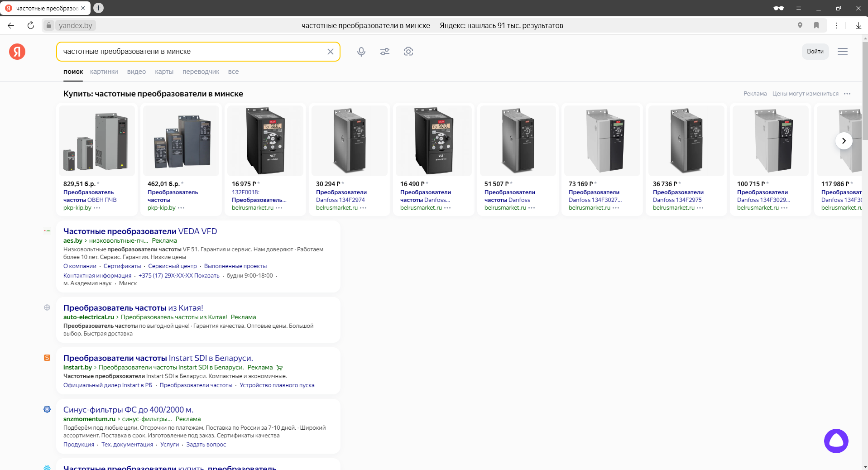This screenshot has height=470, width=868.
Task: Reveal phone number +375 (17) 29Х Показать
Action: pos(179,276)
